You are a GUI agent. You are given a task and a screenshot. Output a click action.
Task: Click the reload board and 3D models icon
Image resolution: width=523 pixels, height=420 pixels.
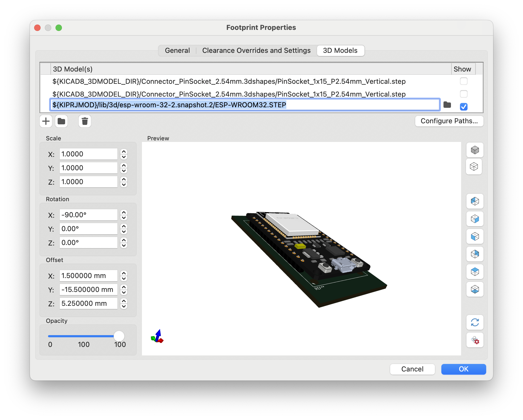(x=475, y=322)
